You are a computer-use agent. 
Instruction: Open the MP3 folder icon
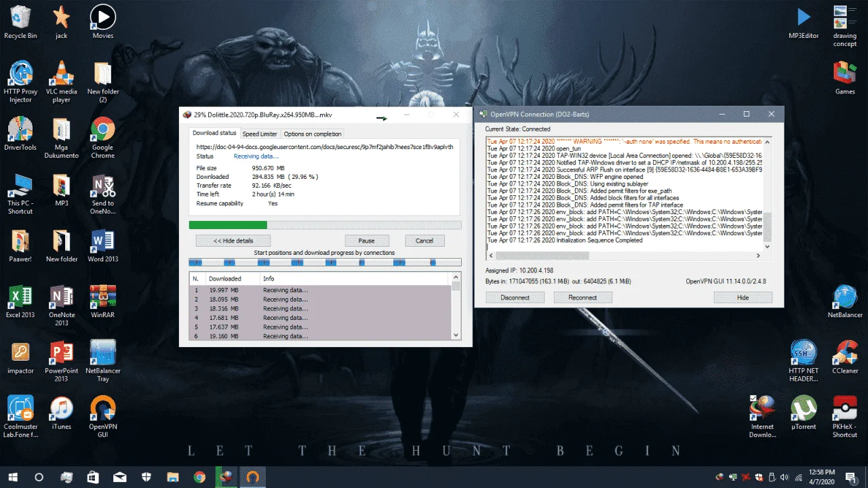tap(62, 190)
